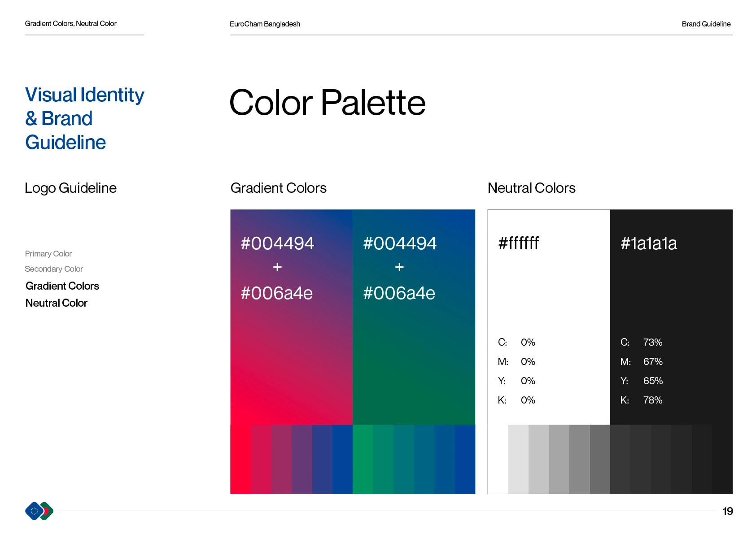Click the Neutral Colors section heading

[531, 188]
